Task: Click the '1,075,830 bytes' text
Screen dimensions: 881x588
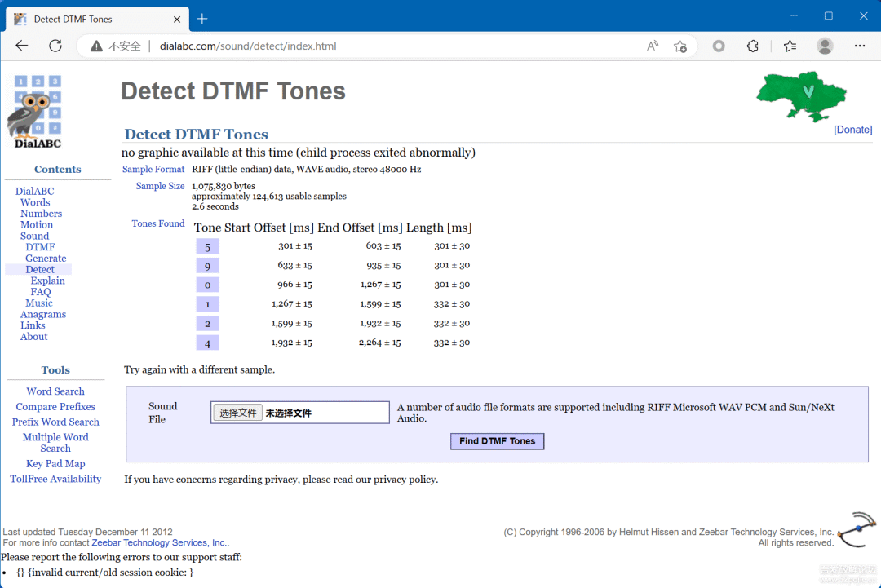Action: pyautogui.click(x=224, y=186)
